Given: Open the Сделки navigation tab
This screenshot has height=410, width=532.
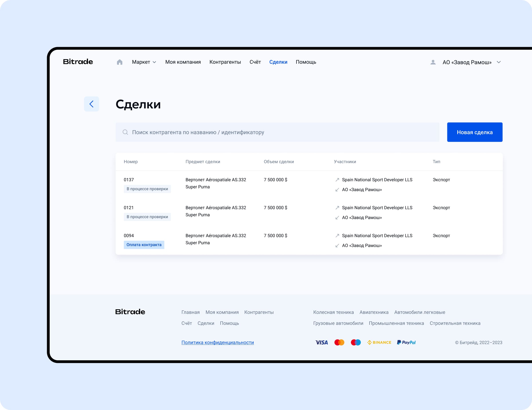Looking at the screenshot, I should 278,62.
